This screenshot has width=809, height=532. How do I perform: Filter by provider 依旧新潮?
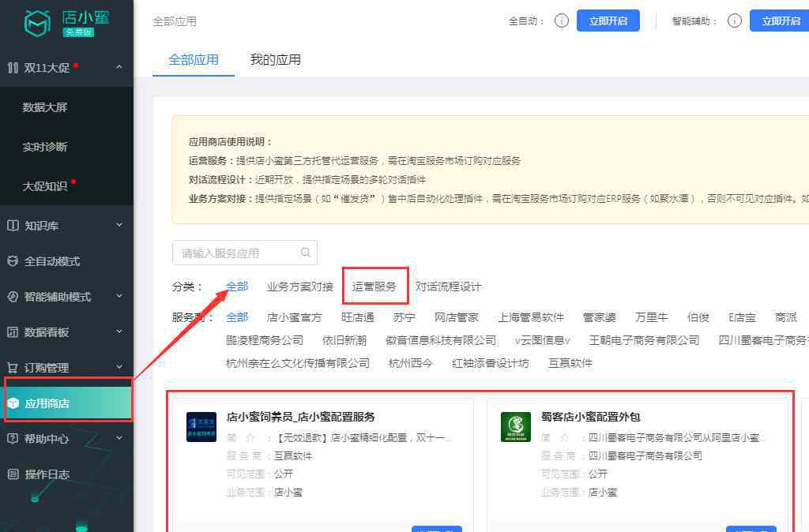[344, 340]
